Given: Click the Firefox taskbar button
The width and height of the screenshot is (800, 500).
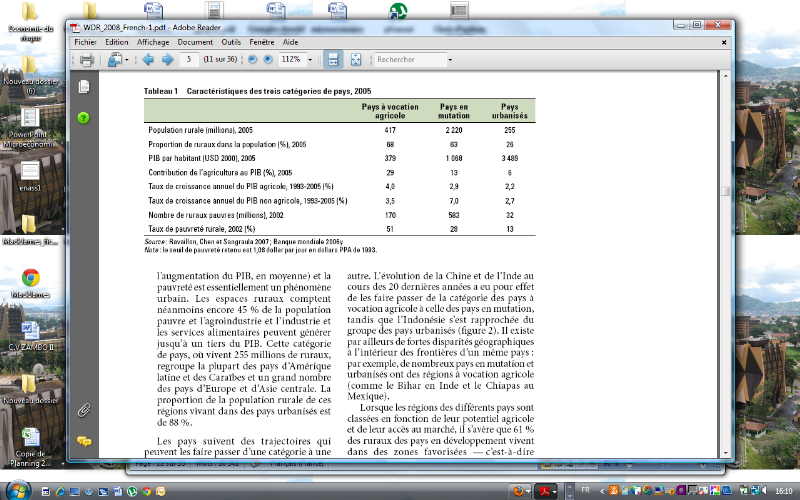Looking at the screenshot, I should 519,491.
